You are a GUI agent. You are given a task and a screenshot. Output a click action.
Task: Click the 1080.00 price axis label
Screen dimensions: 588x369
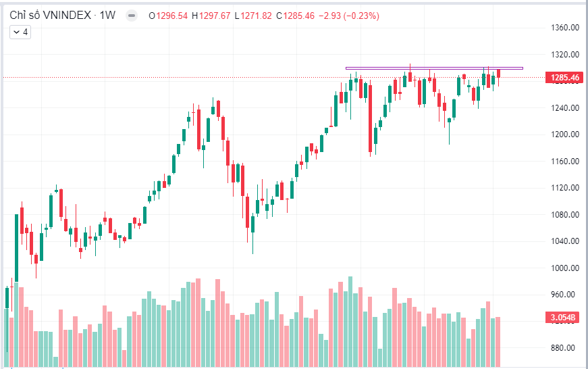click(x=565, y=215)
